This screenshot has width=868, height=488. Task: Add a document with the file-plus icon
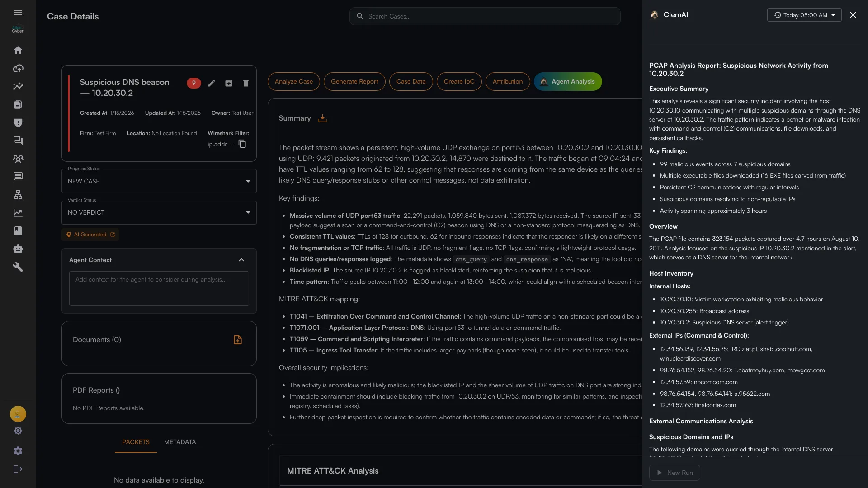(238, 340)
